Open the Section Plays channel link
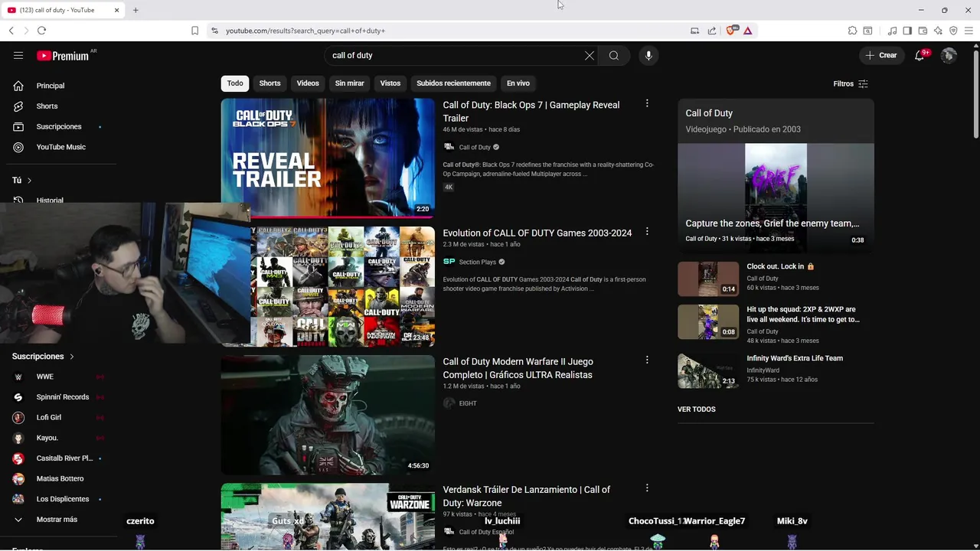The width and height of the screenshot is (980, 551). click(478, 262)
